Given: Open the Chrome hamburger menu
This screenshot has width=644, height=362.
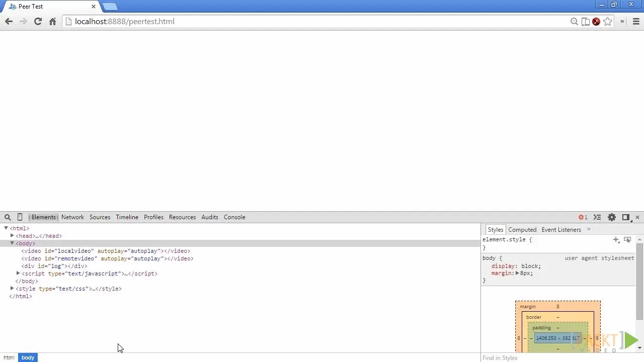Looking at the screenshot, I should [x=636, y=21].
